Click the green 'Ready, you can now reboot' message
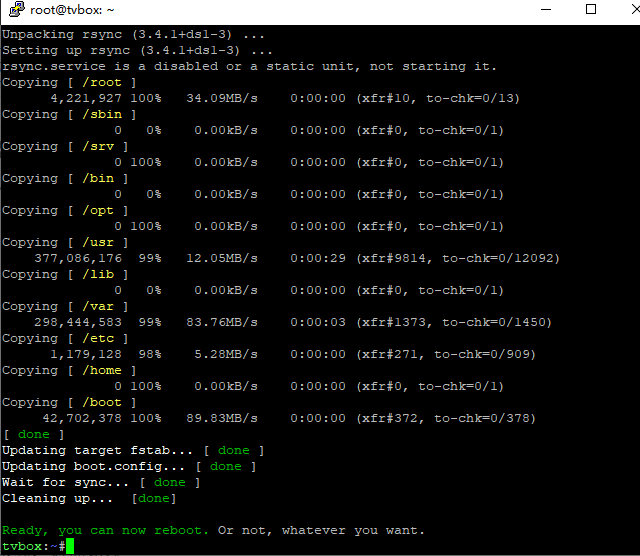640x556 pixels. pyautogui.click(x=105, y=530)
